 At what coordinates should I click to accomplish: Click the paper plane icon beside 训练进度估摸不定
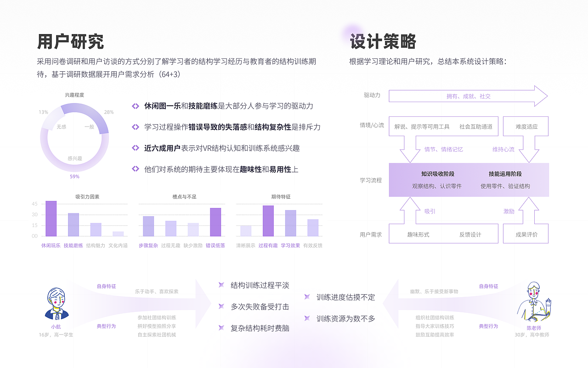tap(306, 297)
